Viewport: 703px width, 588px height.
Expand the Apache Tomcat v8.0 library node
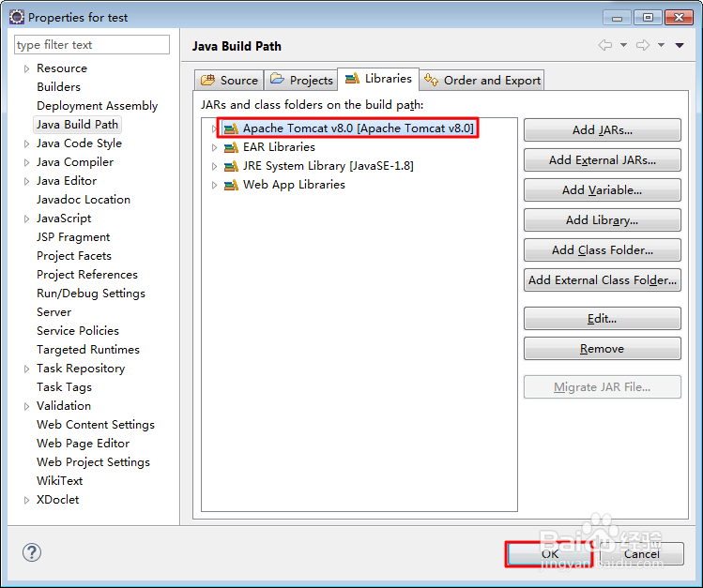click(x=214, y=129)
